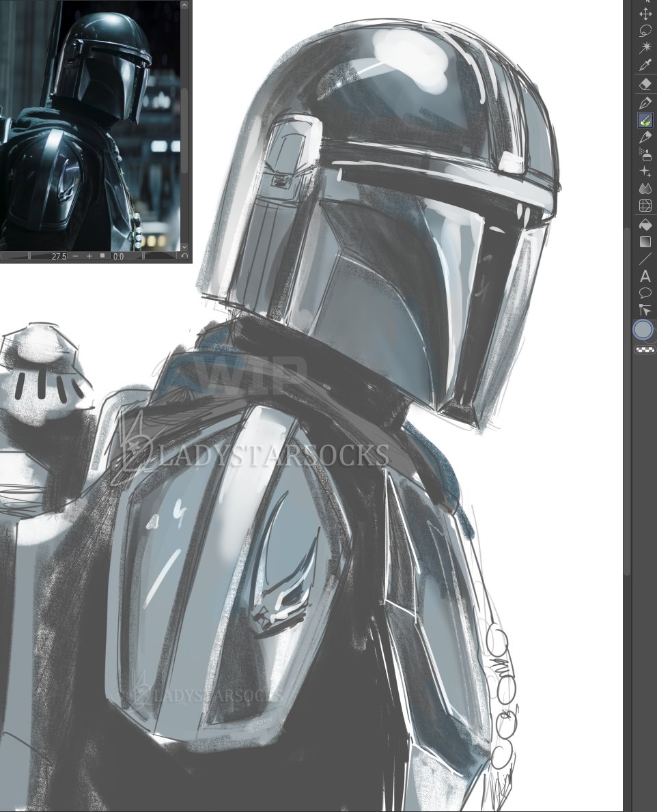Select the Pencil marker tool
This screenshot has width=657, height=812.
(645, 137)
